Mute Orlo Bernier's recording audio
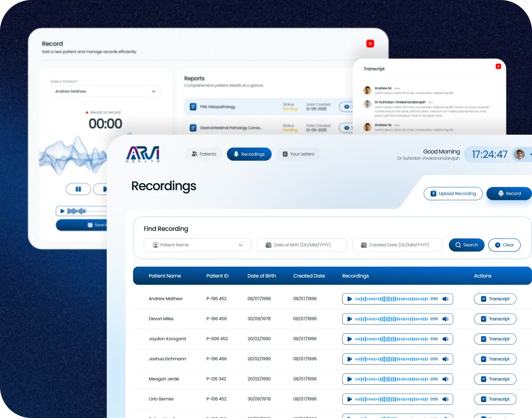 [x=446, y=399]
